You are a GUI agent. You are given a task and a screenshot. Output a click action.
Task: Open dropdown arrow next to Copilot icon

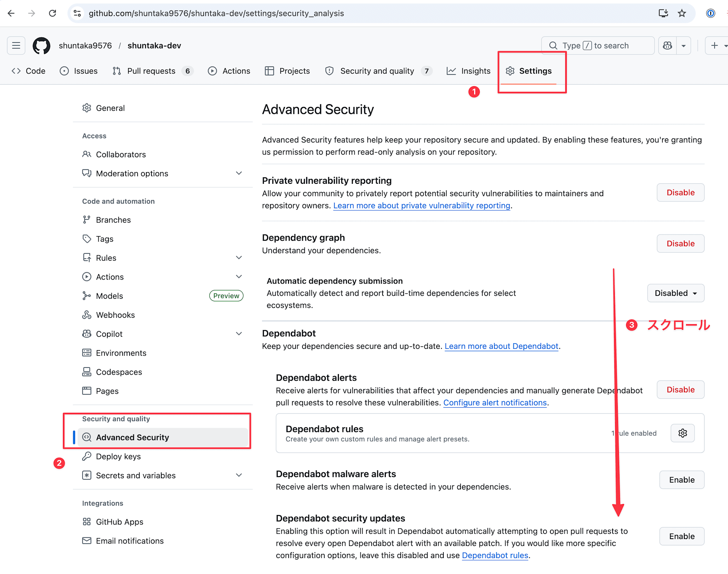click(684, 45)
